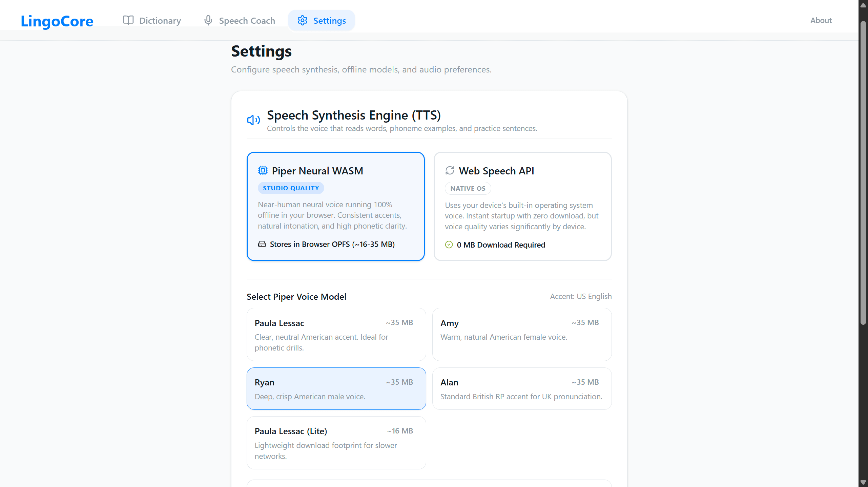This screenshot has height=487, width=868.
Task: Click the Settings gear icon
Action: 302,20
